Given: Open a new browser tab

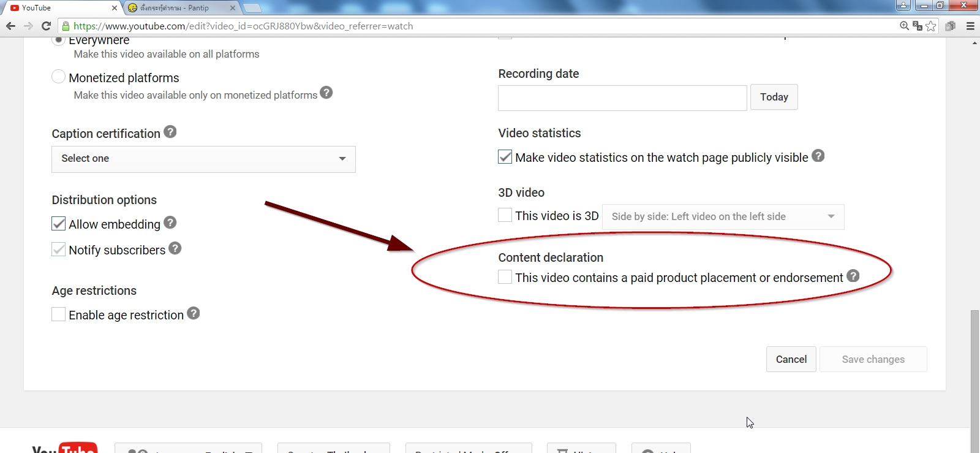Looking at the screenshot, I should click(252, 8).
